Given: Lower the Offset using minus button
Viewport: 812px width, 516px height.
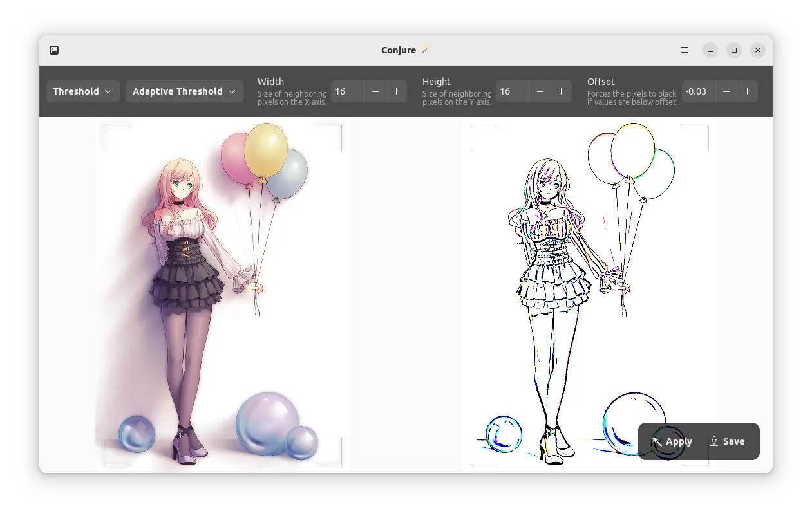Looking at the screenshot, I should tap(726, 91).
